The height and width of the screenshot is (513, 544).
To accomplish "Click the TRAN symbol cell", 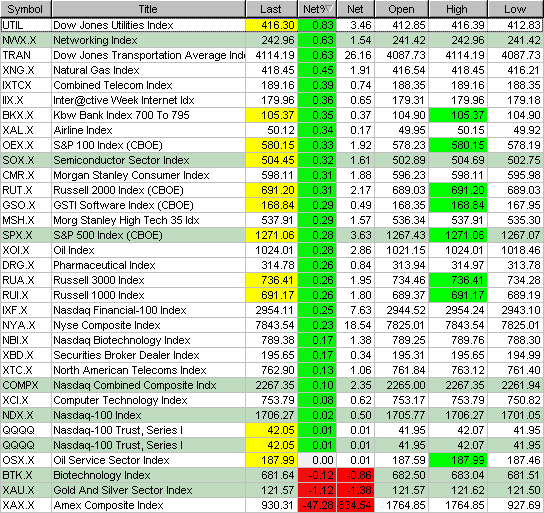I will click(26, 55).
